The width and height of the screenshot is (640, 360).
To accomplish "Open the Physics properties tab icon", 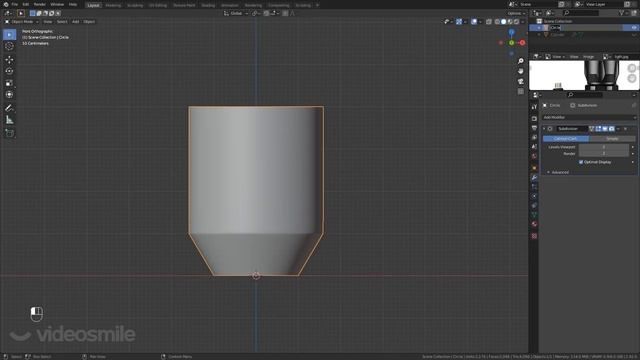I will pos(534,196).
